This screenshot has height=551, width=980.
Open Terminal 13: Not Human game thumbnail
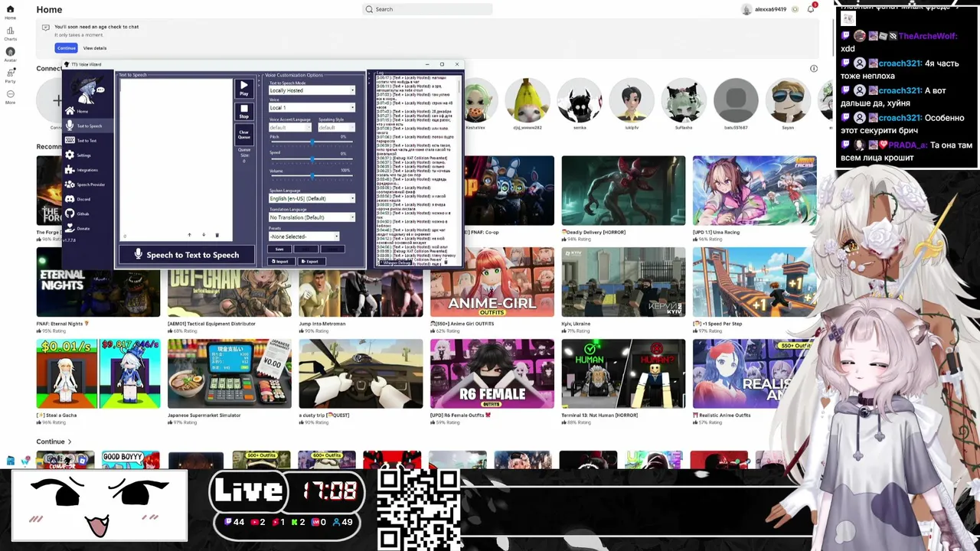[x=623, y=374]
